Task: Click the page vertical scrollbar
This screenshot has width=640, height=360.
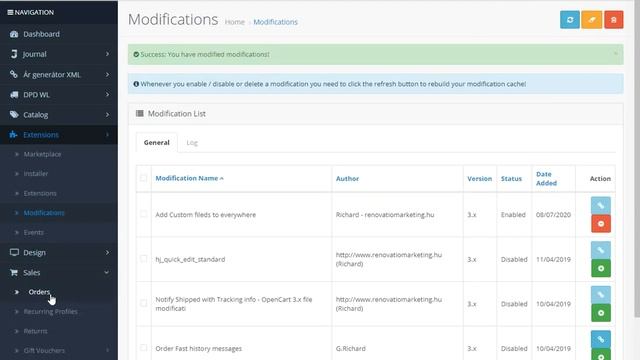Action: [x=637, y=159]
